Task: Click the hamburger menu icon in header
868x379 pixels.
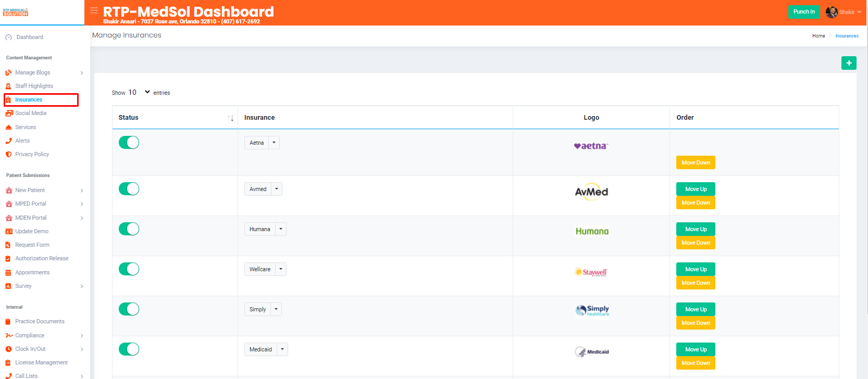Action: 94,10
